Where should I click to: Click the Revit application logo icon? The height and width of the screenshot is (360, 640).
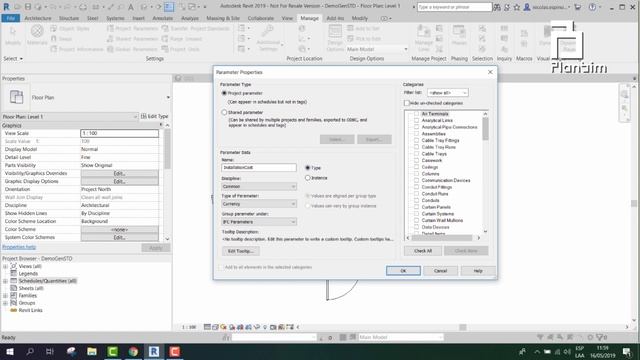click(6, 7)
